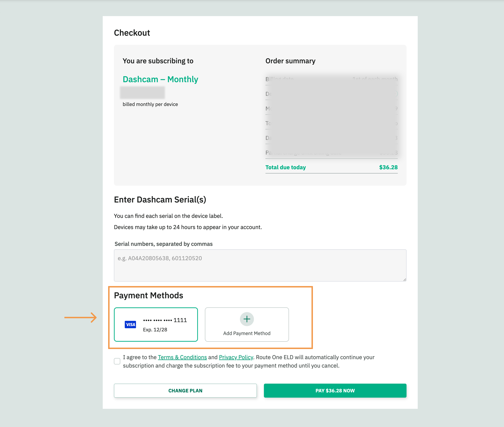The width and height of the screenshot is (504, 427).
Task: Select the saved Visa card ending 1111
Action: click(156, 324)
